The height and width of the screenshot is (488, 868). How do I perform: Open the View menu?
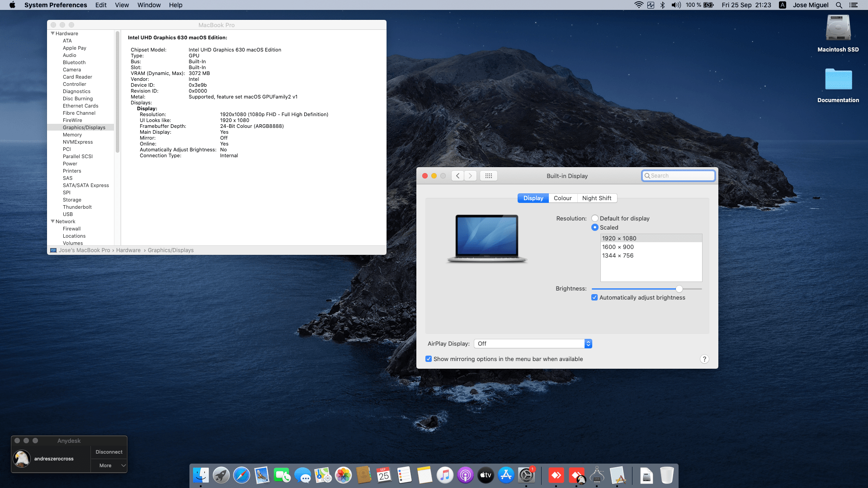(x=122, y=5)
